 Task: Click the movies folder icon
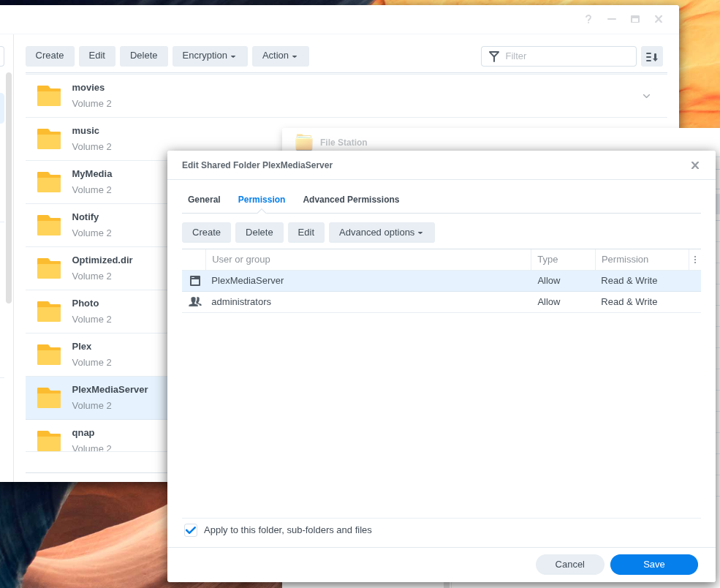[x=49, y=96]
